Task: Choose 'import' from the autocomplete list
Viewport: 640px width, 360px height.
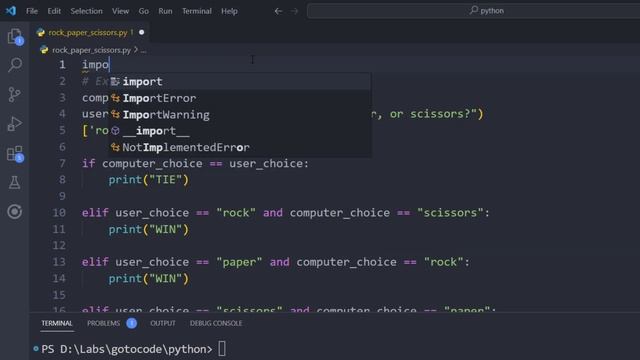Action: coord(240,82)
